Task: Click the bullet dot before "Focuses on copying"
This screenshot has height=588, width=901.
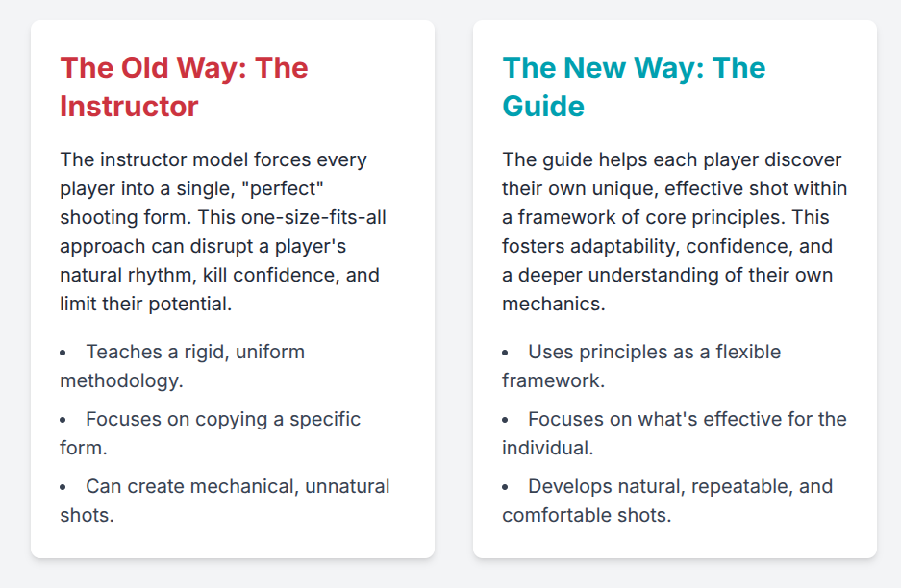Action: click(x=63, y=421)
